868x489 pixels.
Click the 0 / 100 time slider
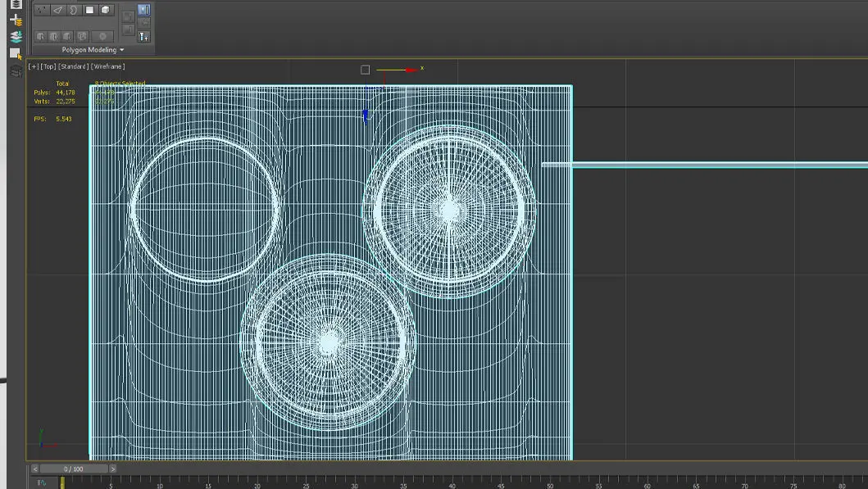pos(74,469)
